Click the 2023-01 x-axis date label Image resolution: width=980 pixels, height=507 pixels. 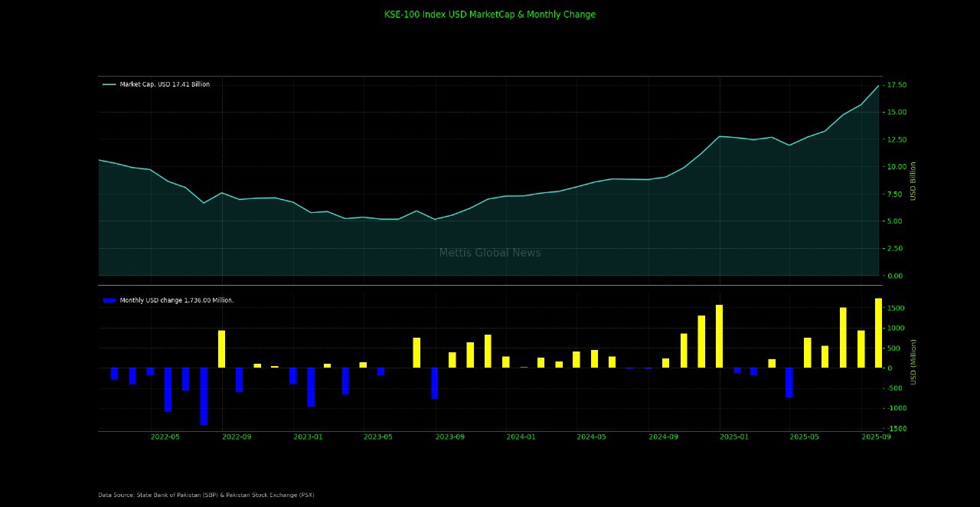307,437
